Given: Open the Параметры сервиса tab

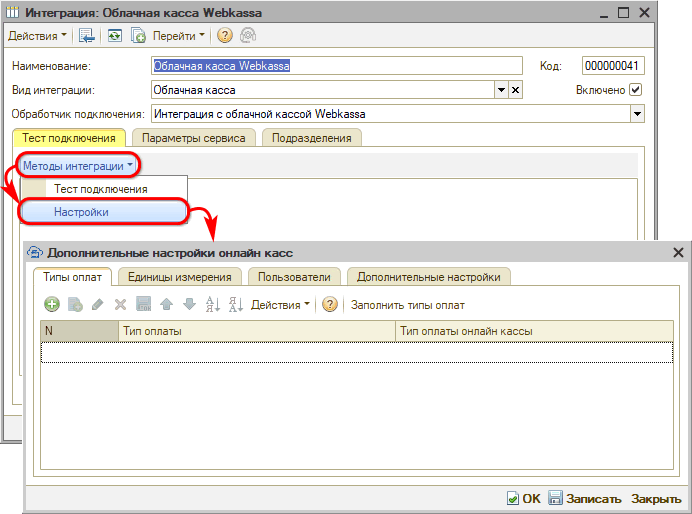Looking at the screenshot, I should [x=193, y=138].
